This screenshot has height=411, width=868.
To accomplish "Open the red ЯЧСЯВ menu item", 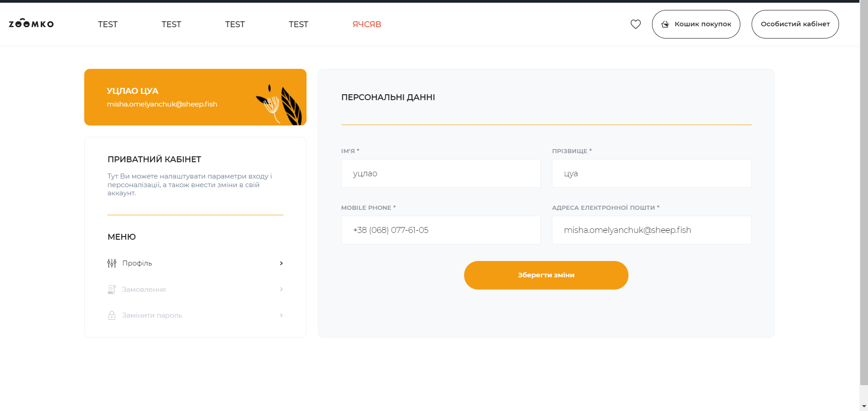I will (367, 24).
